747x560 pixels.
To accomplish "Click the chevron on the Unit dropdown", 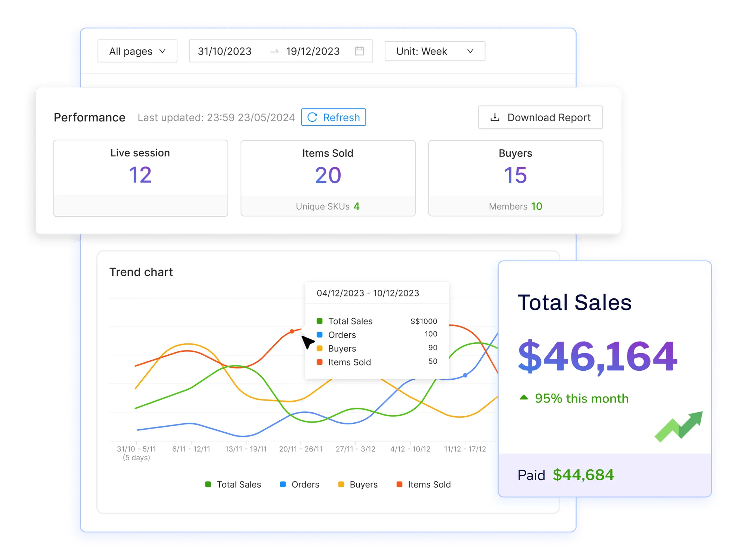I will click(470, 51).
